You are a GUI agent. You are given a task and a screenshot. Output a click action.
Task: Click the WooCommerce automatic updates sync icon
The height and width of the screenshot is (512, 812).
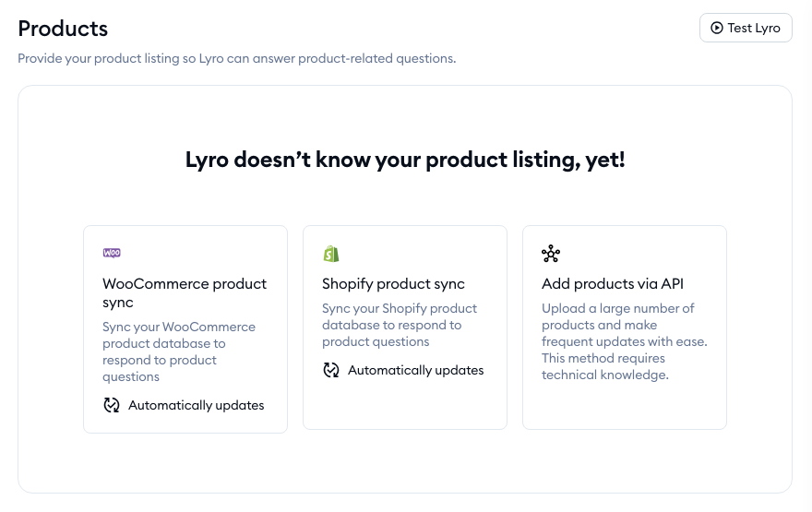tap(112, 405)
